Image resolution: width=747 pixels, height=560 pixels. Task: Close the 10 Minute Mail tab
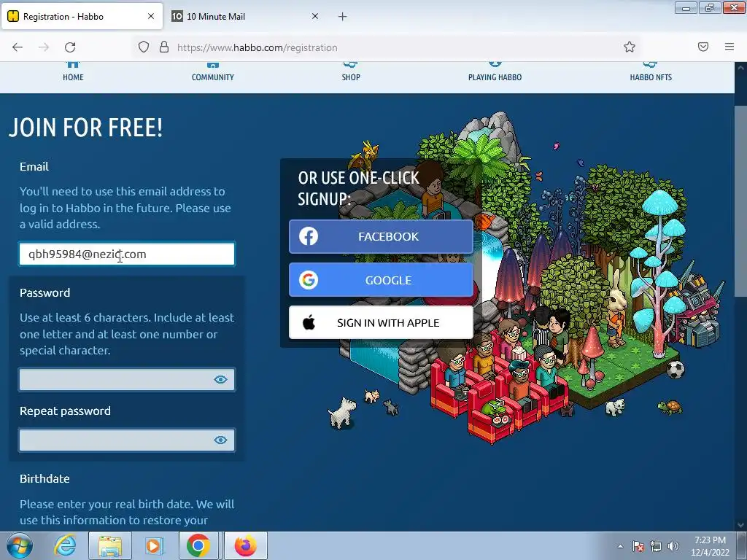point(315,16)
